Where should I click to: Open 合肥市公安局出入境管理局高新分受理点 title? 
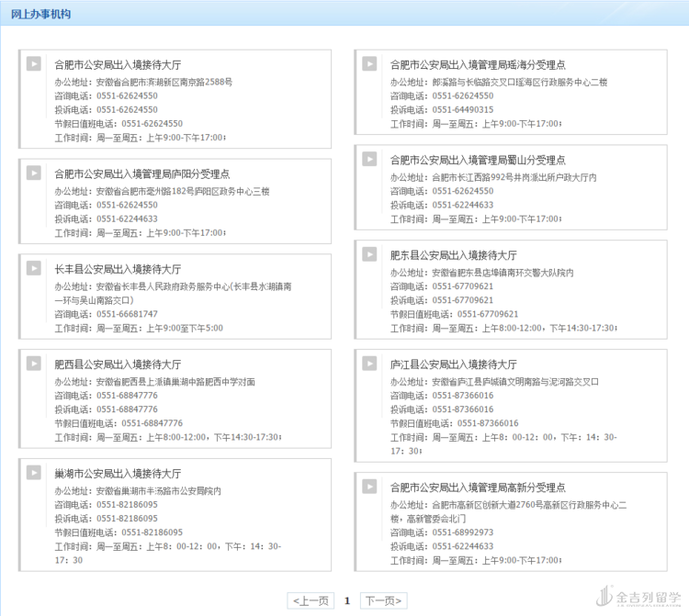(478, 487)
